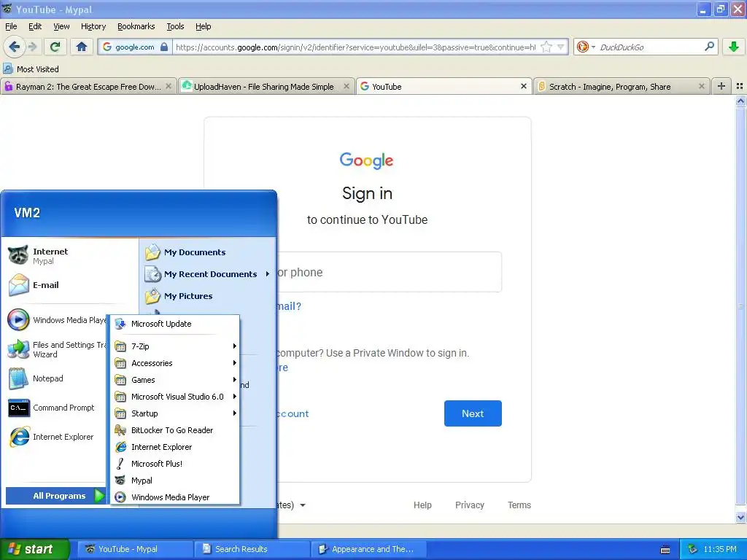The width and height of the screenshot is (747, 560).
Task: Open the Bookmarks menu
Action: pyautogui.click(x=136, y=26)
